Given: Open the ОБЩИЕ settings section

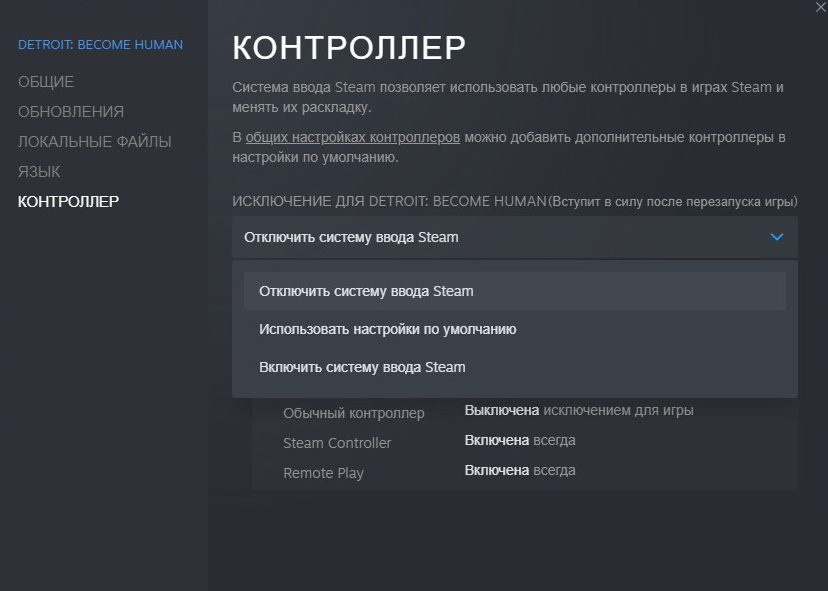Looking at the screenshot, I should pyautogui.click(x=46, y=81).
